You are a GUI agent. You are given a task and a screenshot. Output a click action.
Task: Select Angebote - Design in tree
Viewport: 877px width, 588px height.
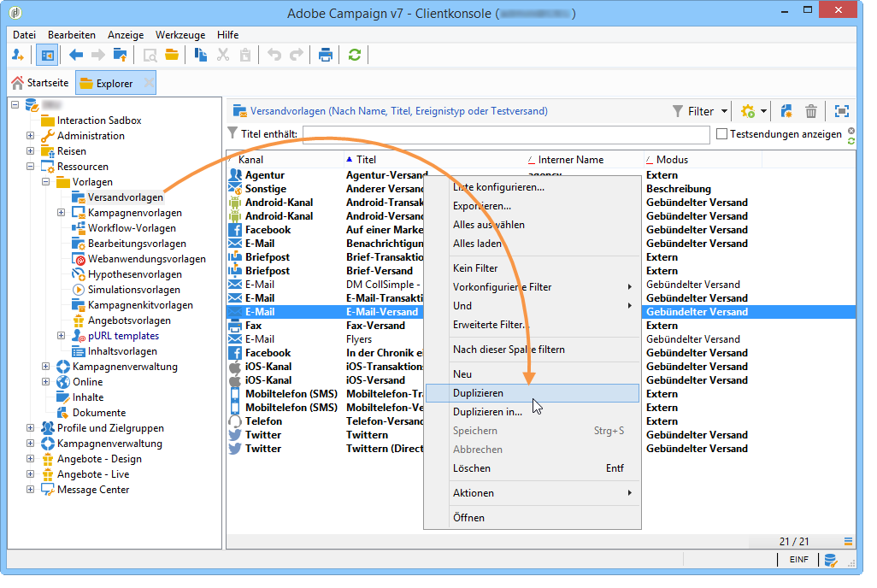[99, 459]
